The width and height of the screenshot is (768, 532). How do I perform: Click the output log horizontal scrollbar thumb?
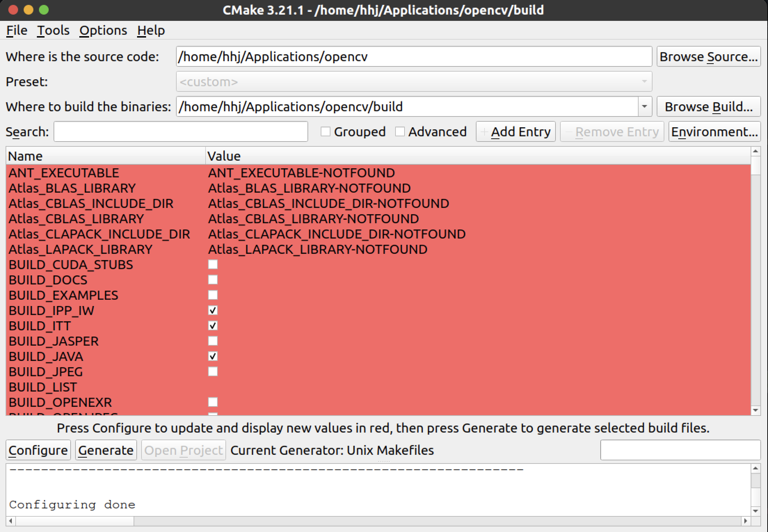(75, 521)
